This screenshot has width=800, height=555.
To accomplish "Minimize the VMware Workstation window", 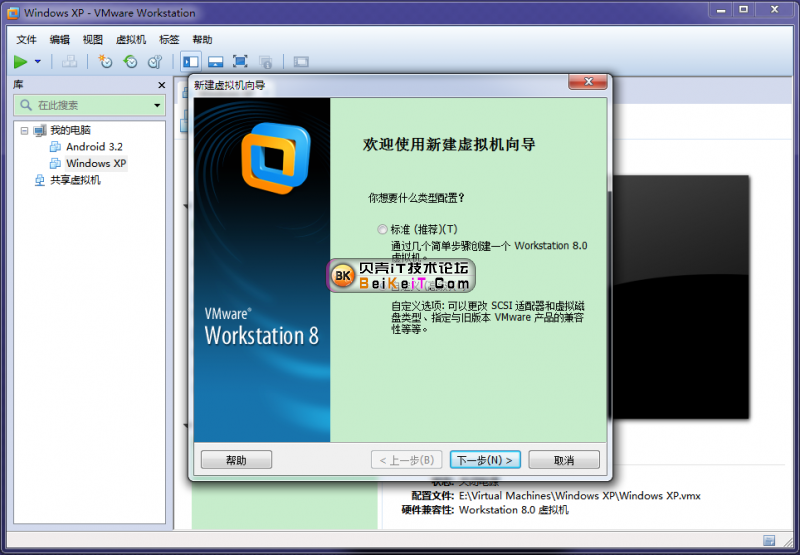I will coord(721,9).
